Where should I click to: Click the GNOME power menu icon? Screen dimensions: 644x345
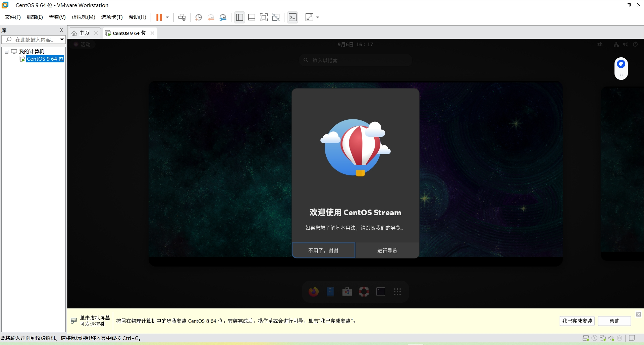click(x=635, y=44)
